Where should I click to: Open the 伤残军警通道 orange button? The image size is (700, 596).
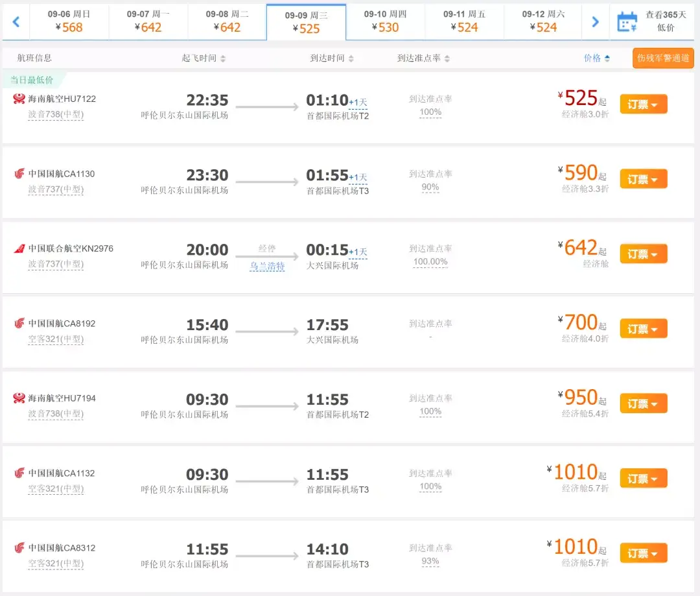point(663,58)
